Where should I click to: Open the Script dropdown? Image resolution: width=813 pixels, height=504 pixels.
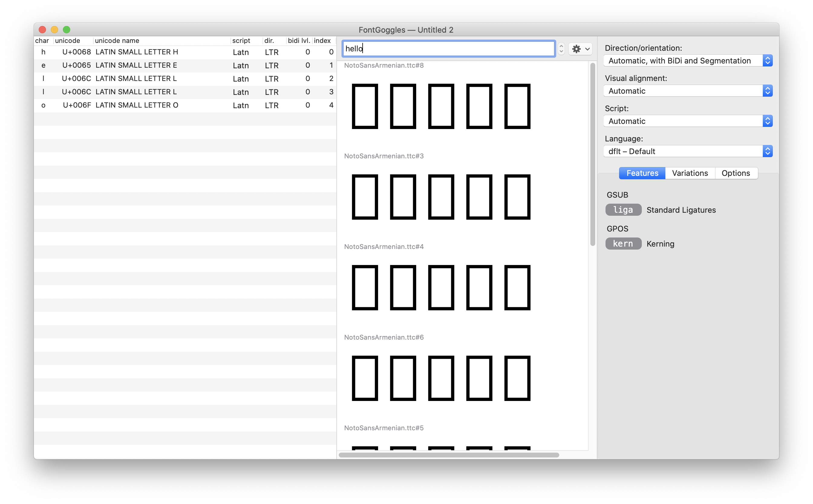coord(687,121)
